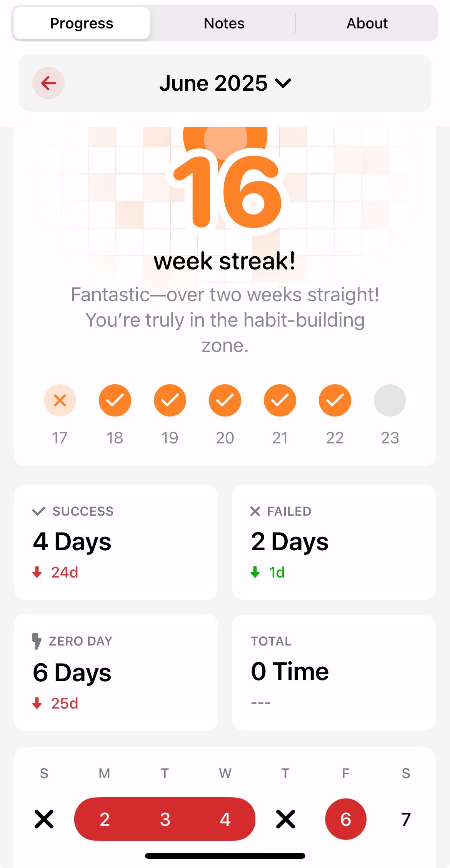This screenshot has height=868, width=450.
Task: Click the X mark under Sunday column
Action: pyautogui.click(x=44, y=819)
